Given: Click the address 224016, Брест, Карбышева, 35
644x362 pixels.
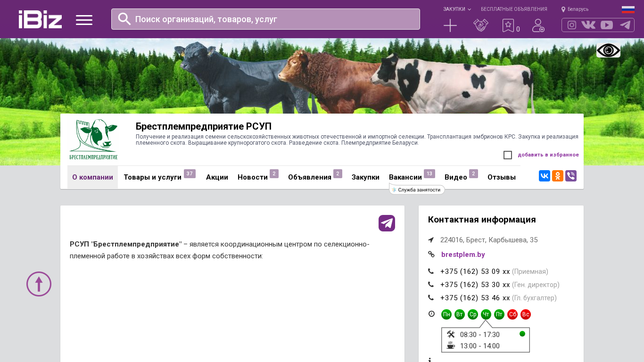Looking at the screenshot, I should 489,240.
